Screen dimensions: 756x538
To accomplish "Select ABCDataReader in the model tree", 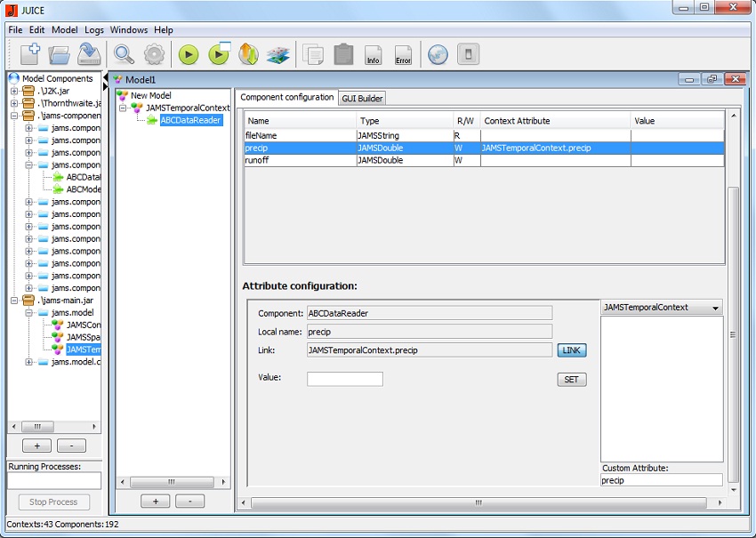I will [190, 120].
